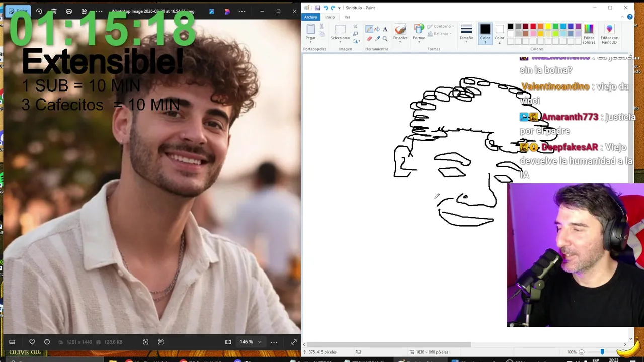Screen dimensions: 644x362
Task: Open Paint help question mark icon
Action: [x=630, y=17]
